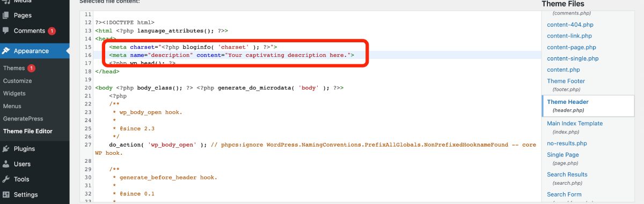Click the Tools wrench icon
Image resolution: width=644 pixels, height=204 pixels.
6,179
